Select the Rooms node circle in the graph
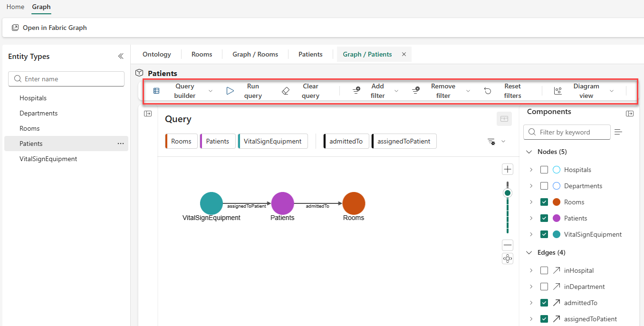 [x=354, y=203]
